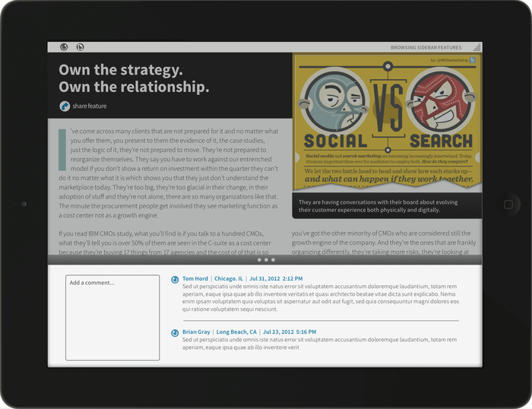
Task: Click the Long Beach, CA location
Action: click(236, 332)
